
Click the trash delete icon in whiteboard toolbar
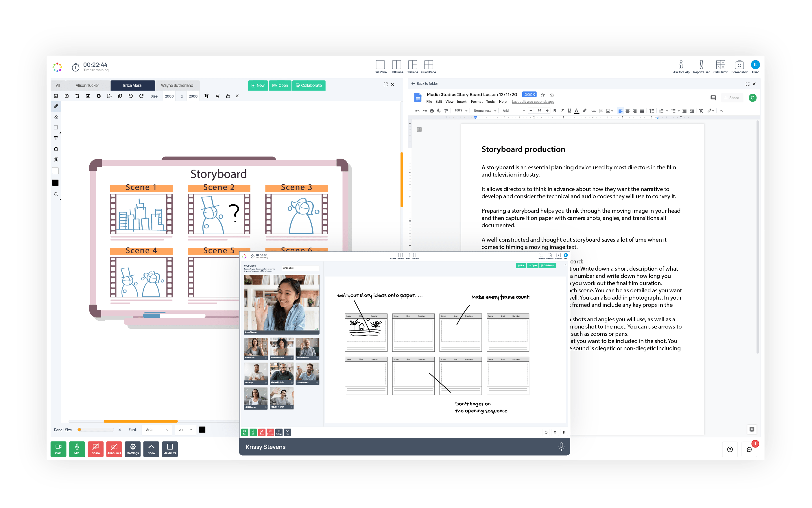[x=77, y=96]
